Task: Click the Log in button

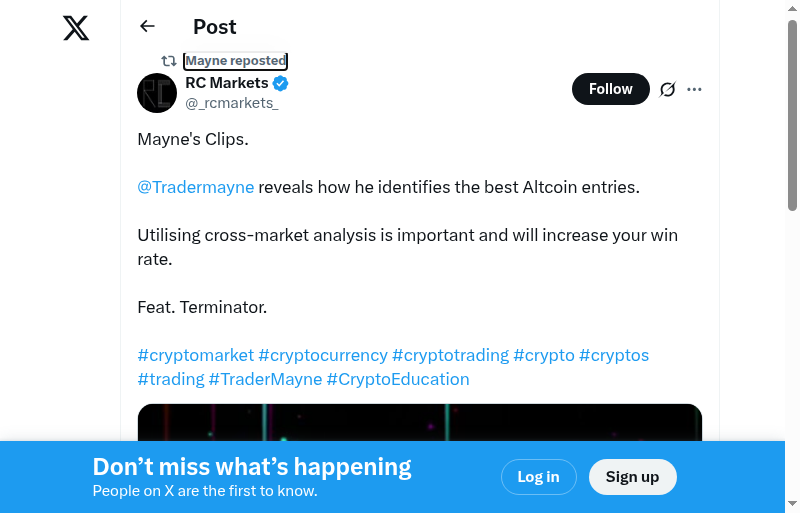Action: [538, 477]
